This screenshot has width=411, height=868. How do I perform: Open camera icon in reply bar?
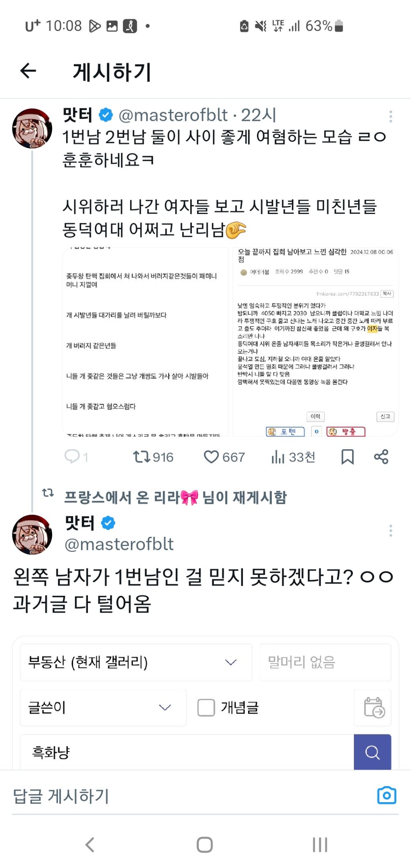[387, 795]
